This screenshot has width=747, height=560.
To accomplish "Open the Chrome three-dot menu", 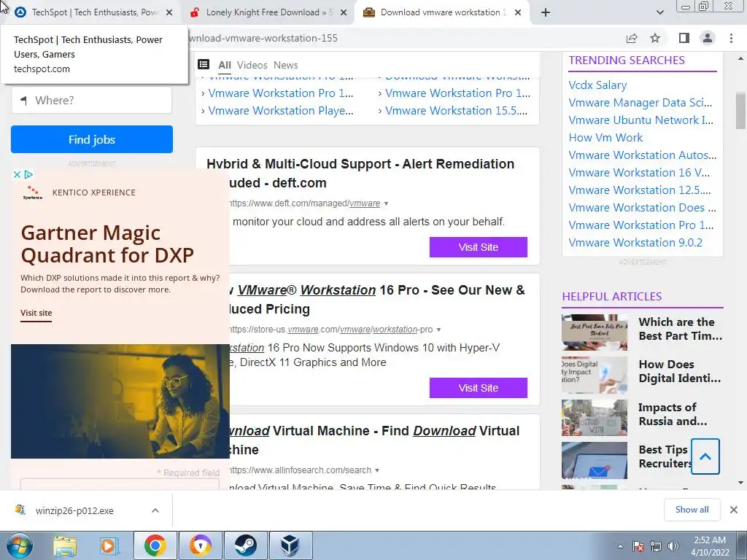I will [x=731, y=38].
